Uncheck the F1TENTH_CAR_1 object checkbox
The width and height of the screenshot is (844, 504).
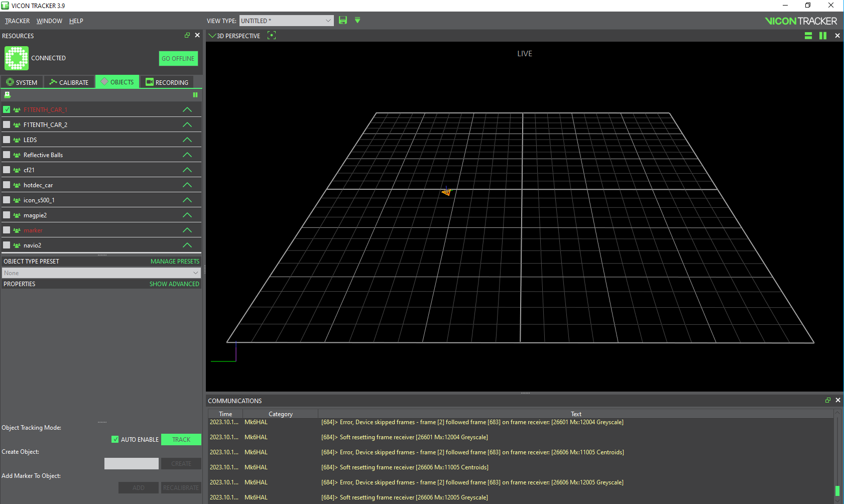point(7,109)
